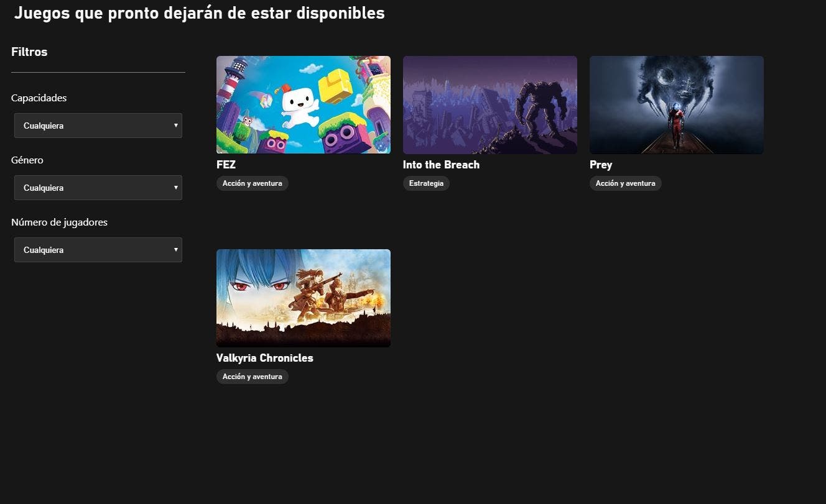Open the Número de jugadores dropdown
Viewport: 826px width, 504px height.
[98, 250]
